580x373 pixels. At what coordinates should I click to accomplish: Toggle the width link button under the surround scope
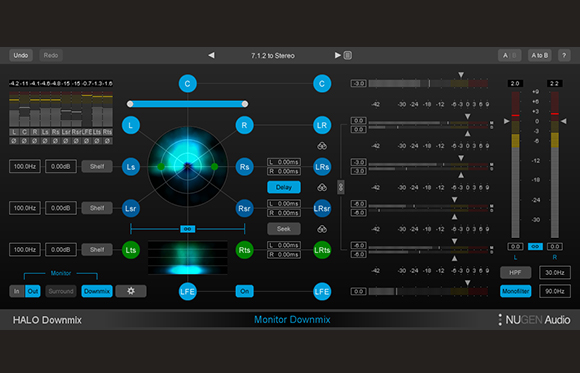click(x=188, y=229)
